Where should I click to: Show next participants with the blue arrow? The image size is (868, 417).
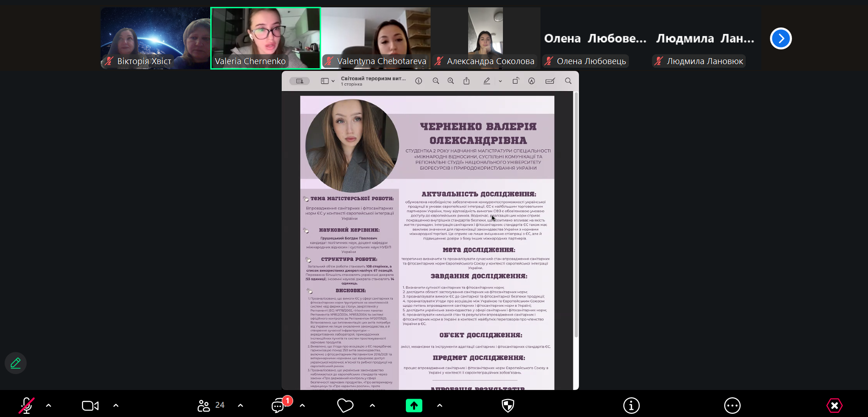(x=781, y=38)
